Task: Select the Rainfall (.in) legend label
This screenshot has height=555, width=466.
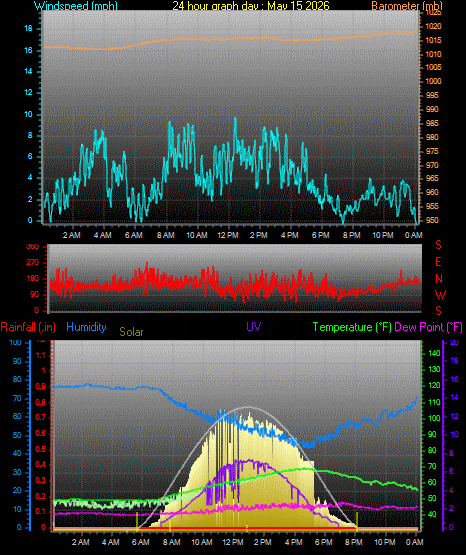Action: (28, 327)
